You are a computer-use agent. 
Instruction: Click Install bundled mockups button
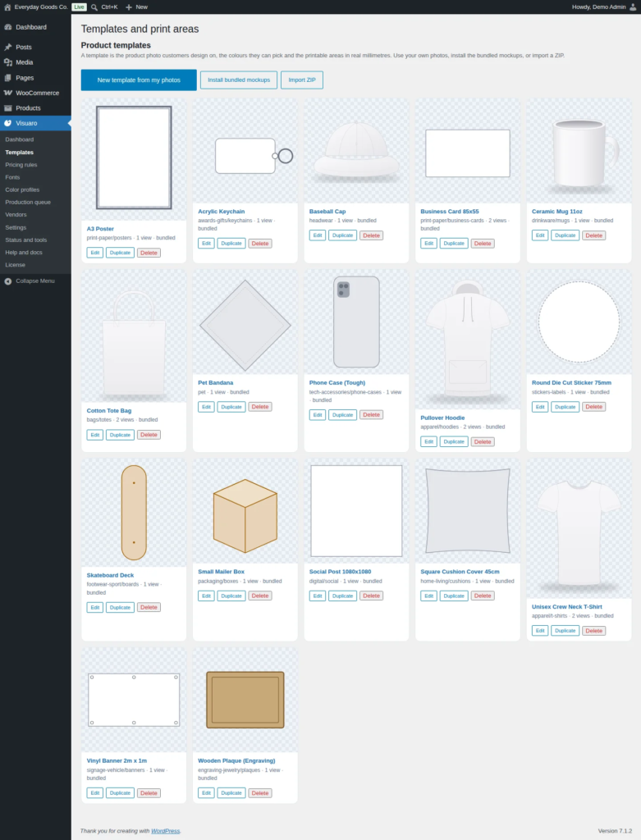(x=239, y=80)
